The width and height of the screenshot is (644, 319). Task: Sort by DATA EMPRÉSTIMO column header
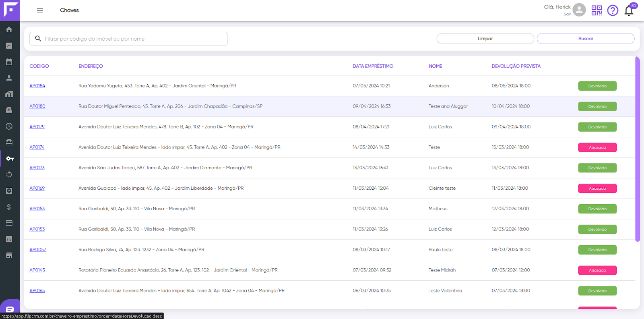373,66
